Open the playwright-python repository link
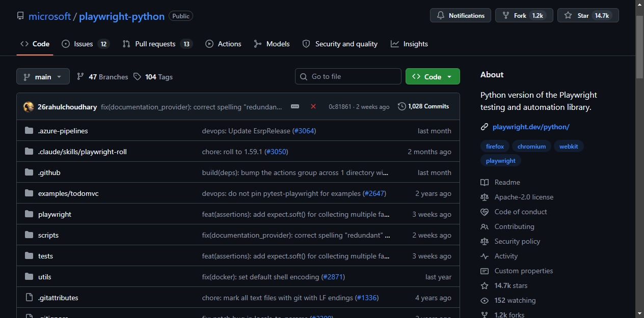Image resolution: width=644 pixels, height=318 pixels. coord(122,16)
